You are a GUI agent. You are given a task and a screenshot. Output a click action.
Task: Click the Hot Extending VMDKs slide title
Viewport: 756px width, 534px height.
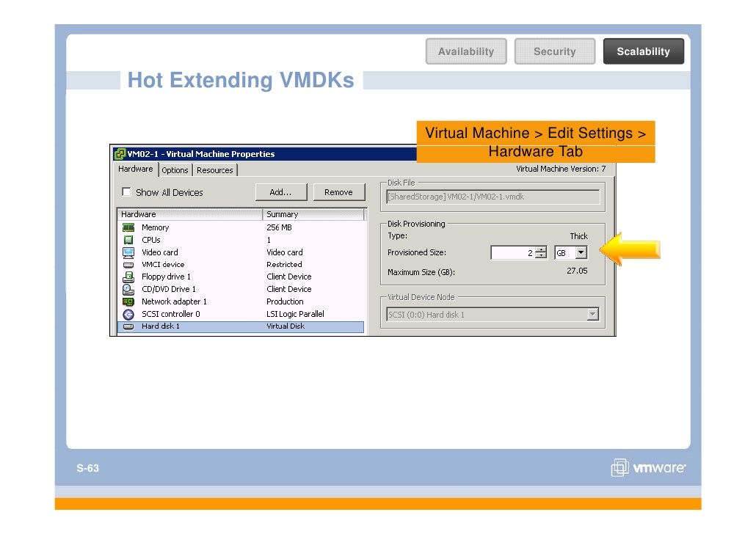point(241,80)
